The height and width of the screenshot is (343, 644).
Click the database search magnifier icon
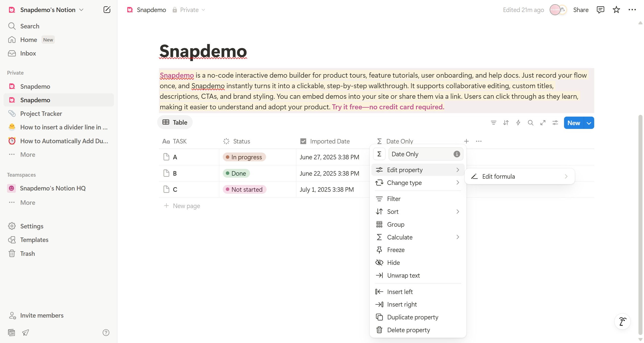coord(530,123)
